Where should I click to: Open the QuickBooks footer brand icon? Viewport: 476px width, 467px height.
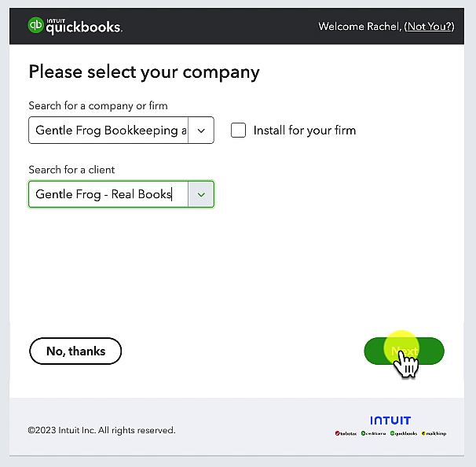coord(404,433)
